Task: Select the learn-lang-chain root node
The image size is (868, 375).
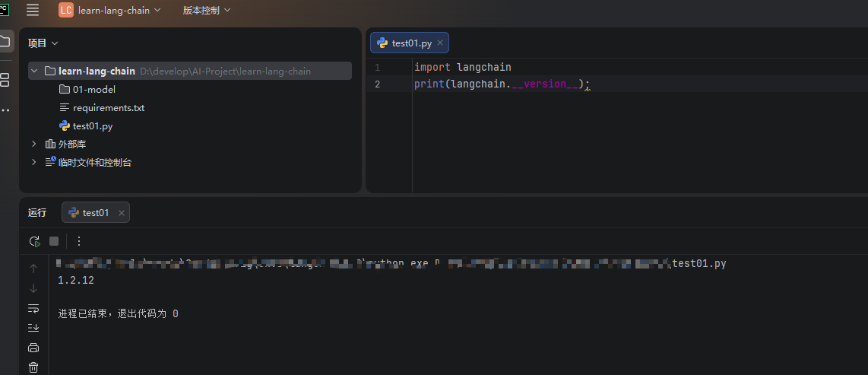Action: click(x=190, y=71)
